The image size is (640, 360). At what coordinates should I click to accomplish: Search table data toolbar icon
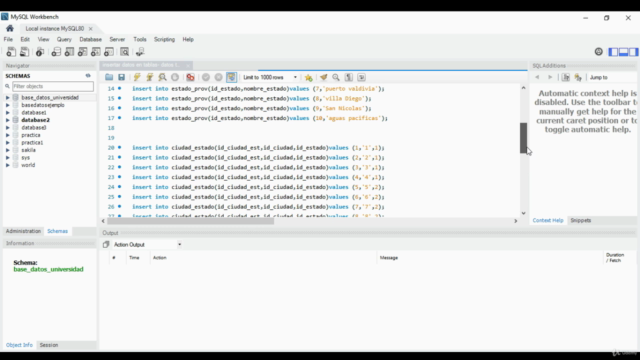pyautogui.click(x=124, y=52)
